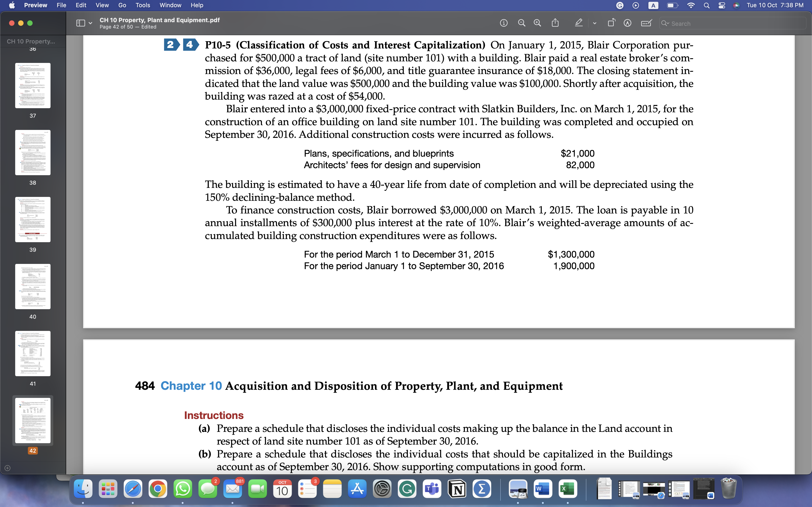Zoom out of the PDF page
Viewport: 812px width, 507px height.
click(521, 23)
